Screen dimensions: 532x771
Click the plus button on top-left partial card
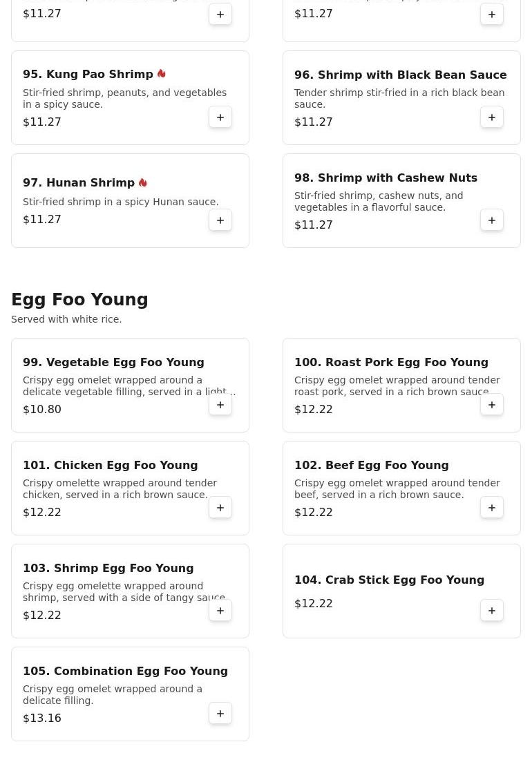(x=220, y=15)
